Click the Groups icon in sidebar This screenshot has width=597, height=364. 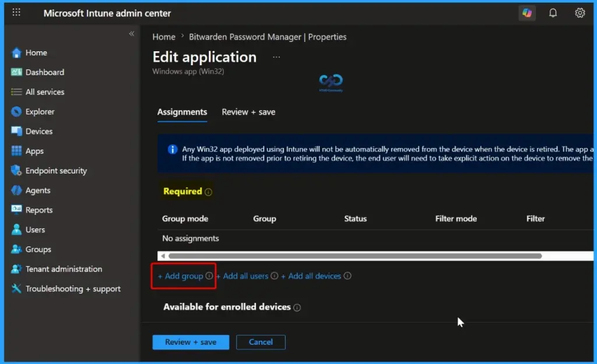click(16, 249)
